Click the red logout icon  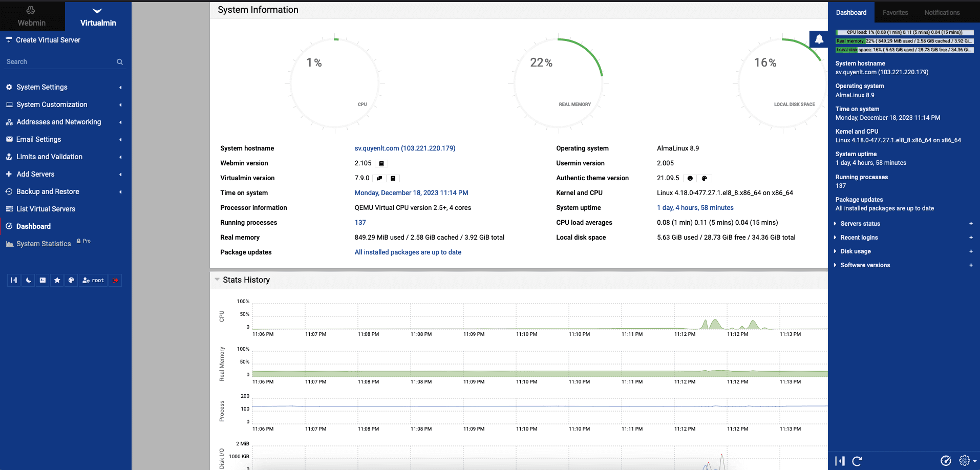[115, 280]
